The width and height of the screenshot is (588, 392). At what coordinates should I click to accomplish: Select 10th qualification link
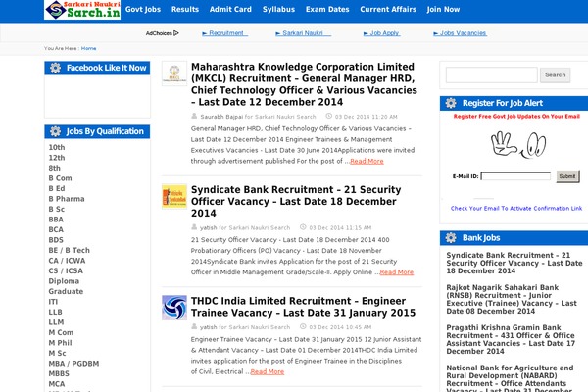pyautogui.click(x=57, y=147)
